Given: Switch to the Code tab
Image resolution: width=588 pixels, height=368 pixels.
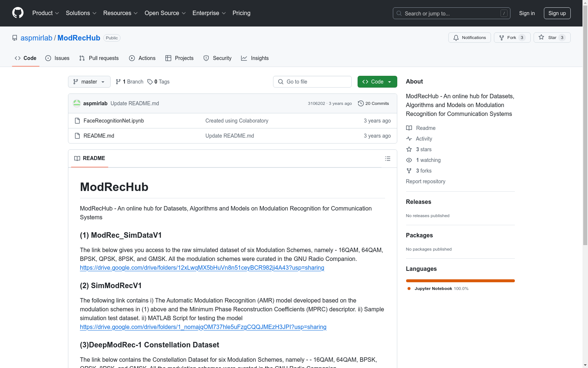Looking at the screenshot, I should click(25, 58).
